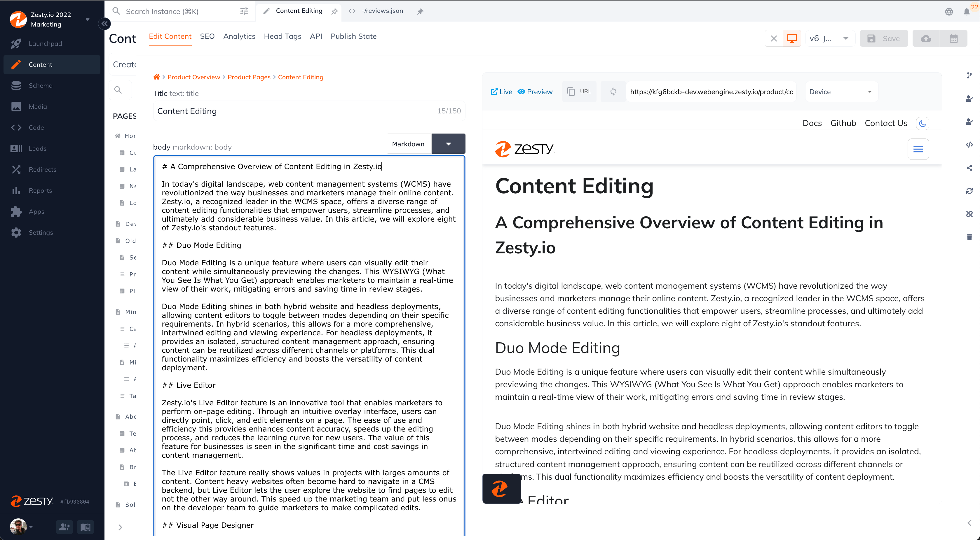Switch to the Analytics tab

pyautogui.click(x=239, y=36)
